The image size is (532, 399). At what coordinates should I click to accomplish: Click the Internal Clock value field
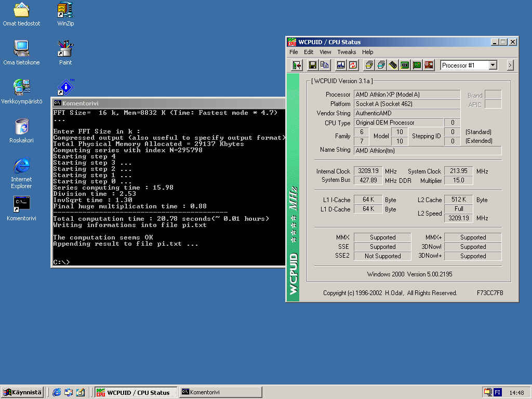point(368,171)
